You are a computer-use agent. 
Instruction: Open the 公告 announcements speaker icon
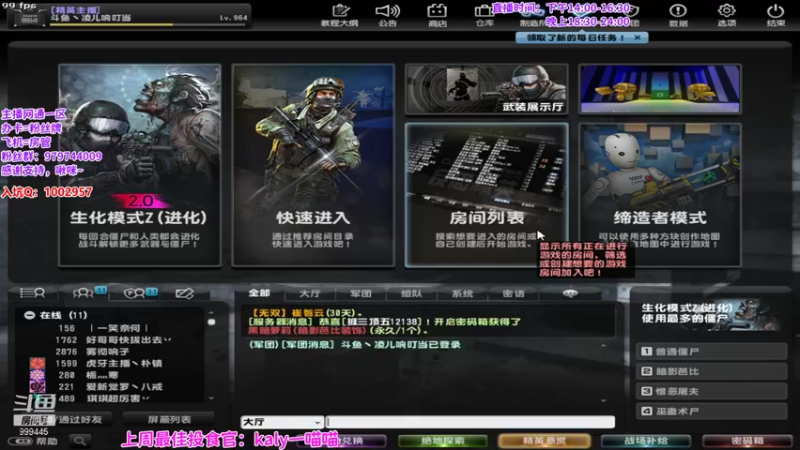click(x=388, y=15)
